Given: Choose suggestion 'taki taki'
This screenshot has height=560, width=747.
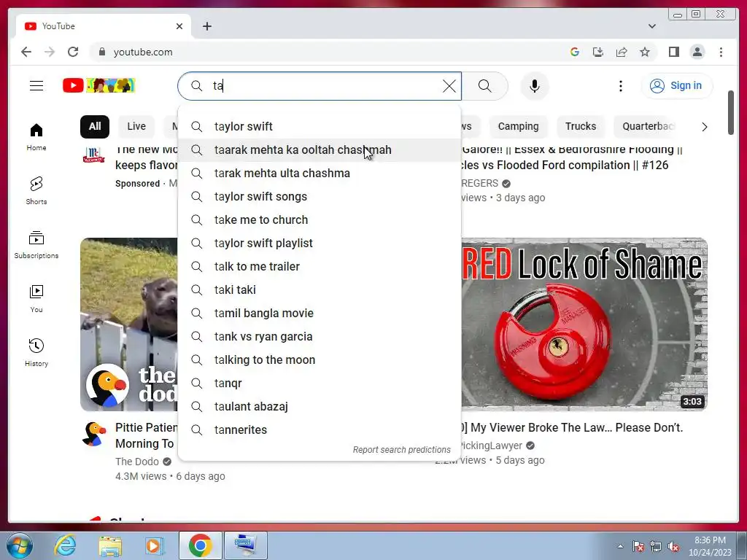Looking at the screenshot, I should coord(320,290).
